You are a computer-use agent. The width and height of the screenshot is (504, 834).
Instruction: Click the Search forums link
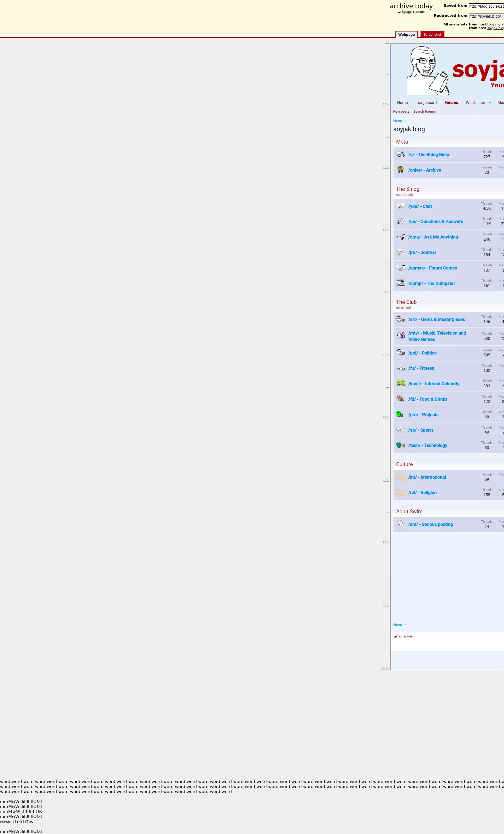[x=424, y=111]
